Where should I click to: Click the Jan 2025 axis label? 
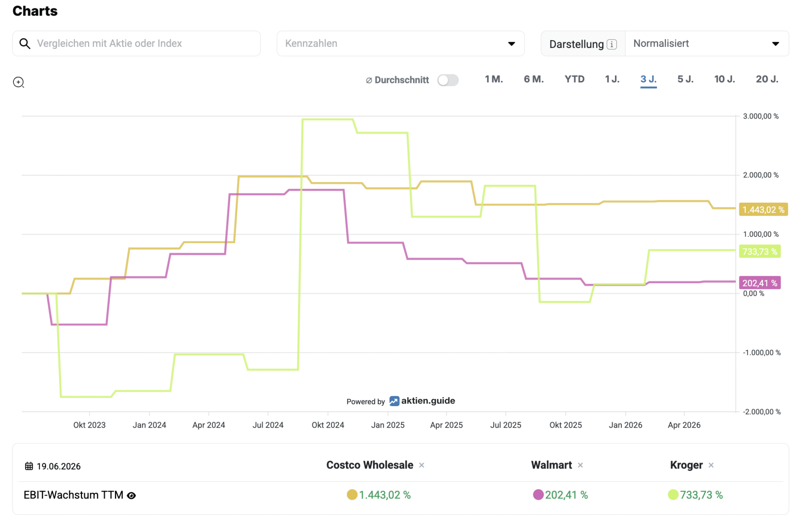click(x=388, y=425)
